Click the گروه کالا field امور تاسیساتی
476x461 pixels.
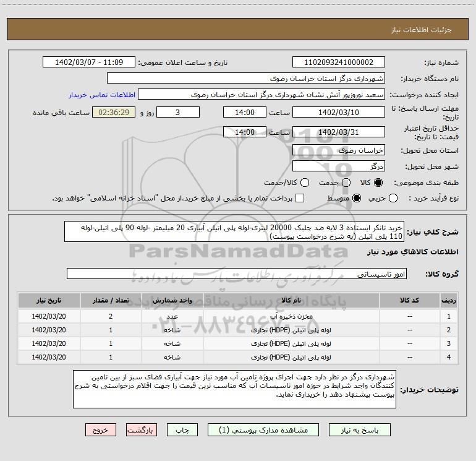pyautogui.click(x=237, y=274)
